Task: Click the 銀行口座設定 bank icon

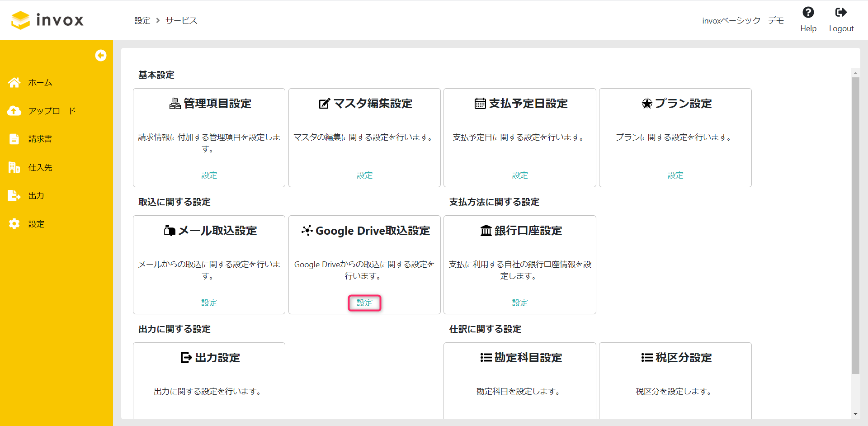Action: tap(486, 231)
